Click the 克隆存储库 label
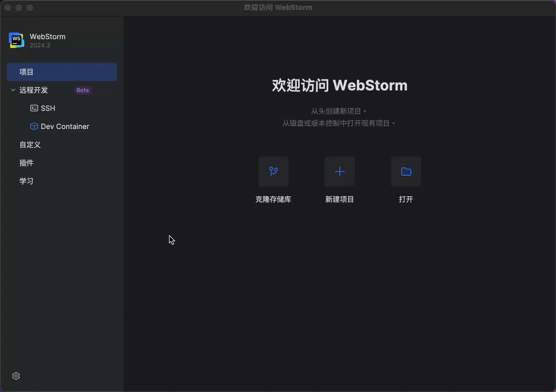This screenshot has height=392, width=556. tap(274, 199)
